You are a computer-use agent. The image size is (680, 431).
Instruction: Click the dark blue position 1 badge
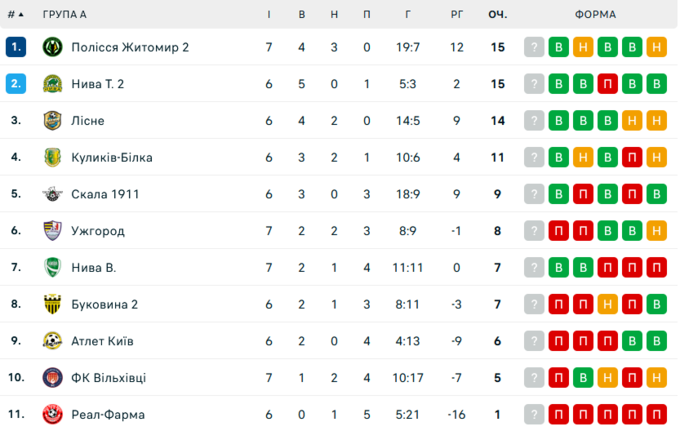15,47
